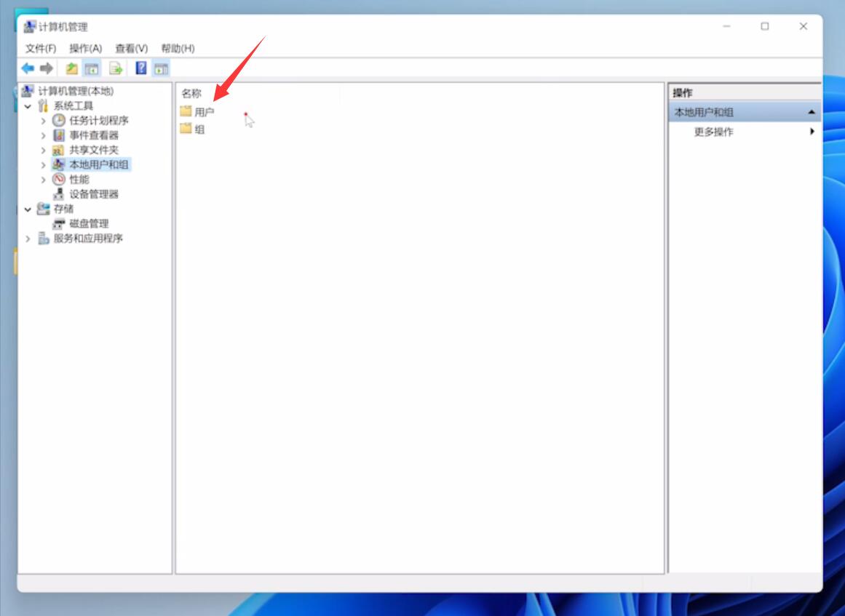The width and height of the screenshot is (845, 616).
Task: Collapse the 系统工具 tree node
Action: coord(28,106)
